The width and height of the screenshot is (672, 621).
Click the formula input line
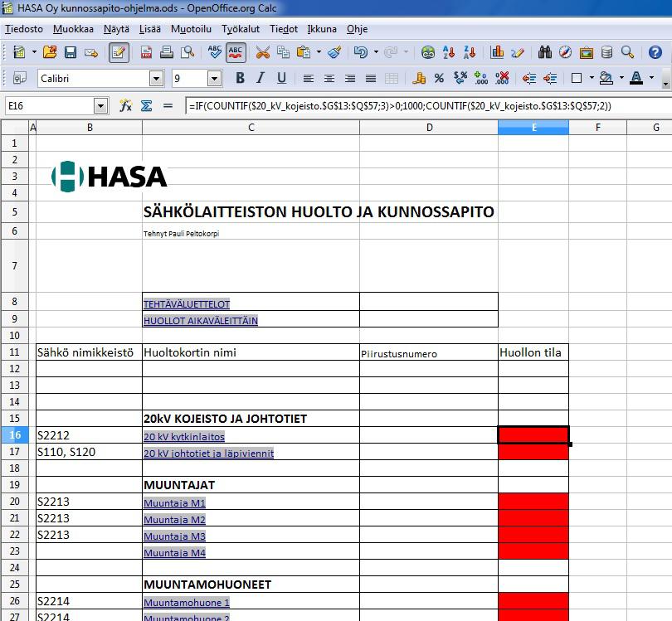click(x=429, y=106)
